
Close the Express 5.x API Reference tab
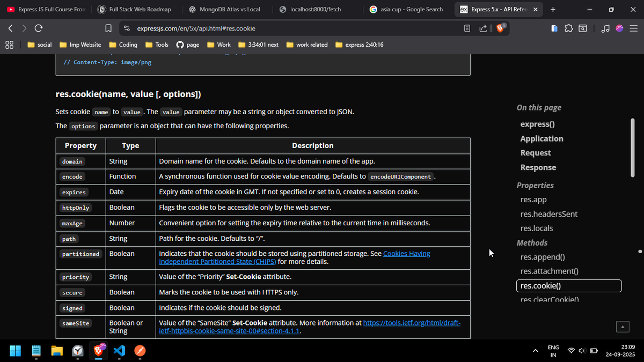(535, 9)
